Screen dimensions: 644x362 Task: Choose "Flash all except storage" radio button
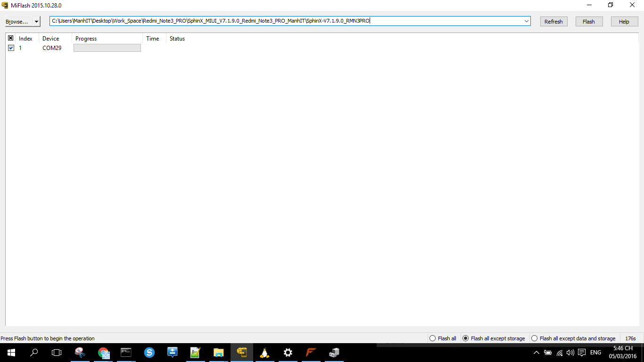click(x=466, y=338)
